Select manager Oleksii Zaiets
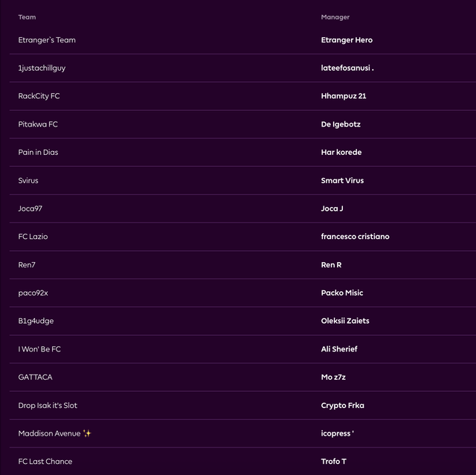This screenshot has height=475, width=476. click(345, 321)
